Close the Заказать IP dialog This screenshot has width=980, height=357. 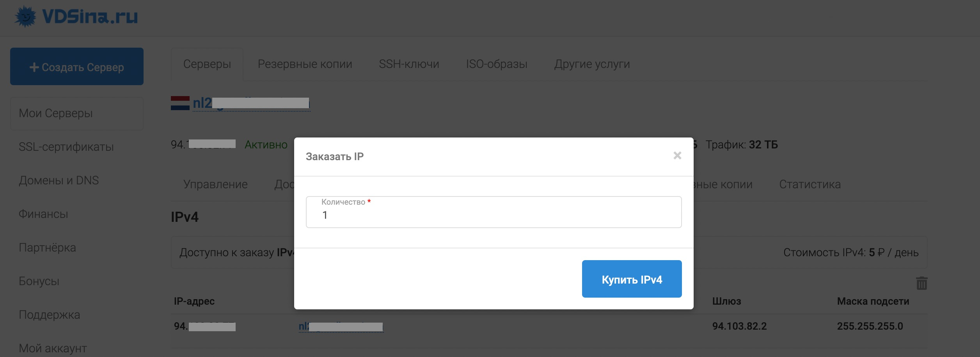coord(677,155)
